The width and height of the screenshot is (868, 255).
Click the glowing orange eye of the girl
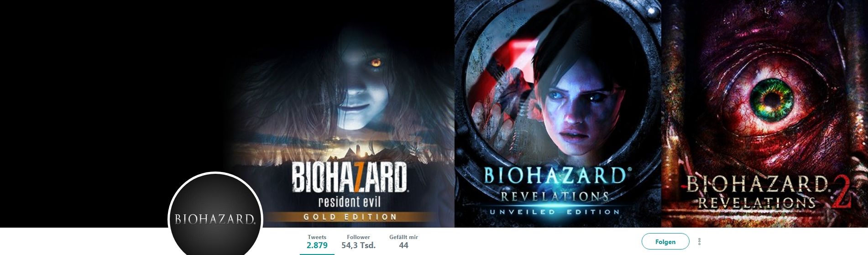pos(376,62)
